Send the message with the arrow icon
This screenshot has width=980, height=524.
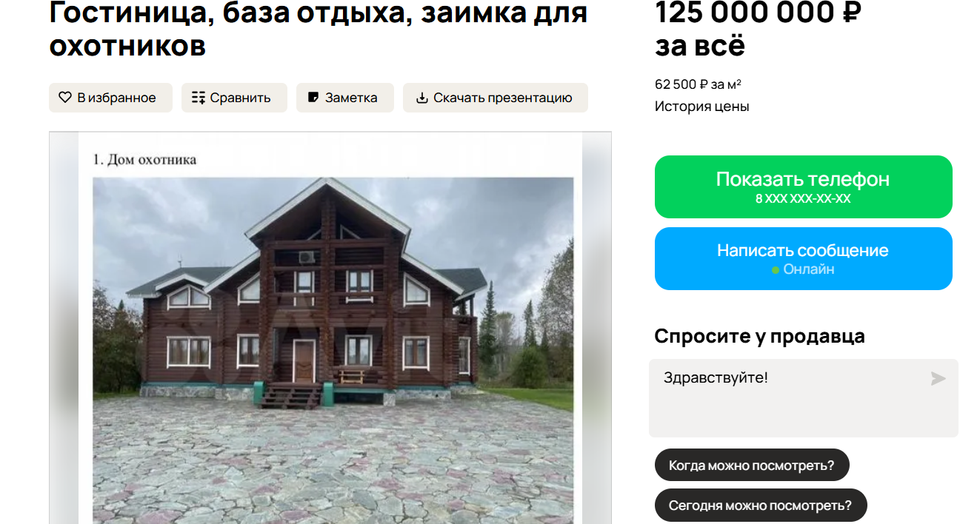pos(938,379)
